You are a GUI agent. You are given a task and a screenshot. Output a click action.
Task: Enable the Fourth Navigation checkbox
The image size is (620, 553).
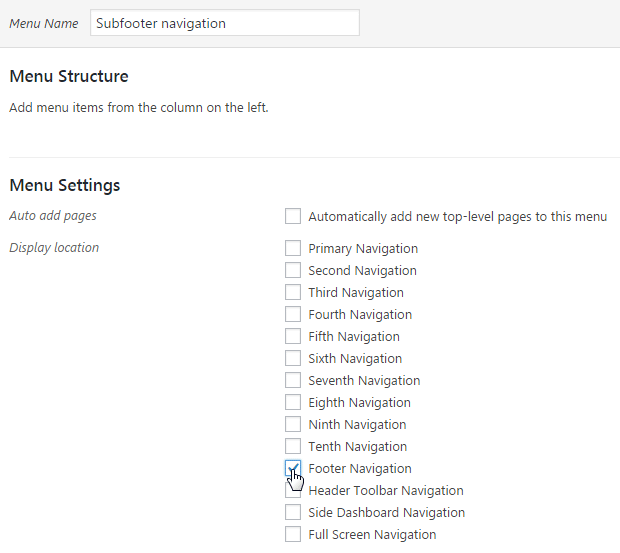293,314
